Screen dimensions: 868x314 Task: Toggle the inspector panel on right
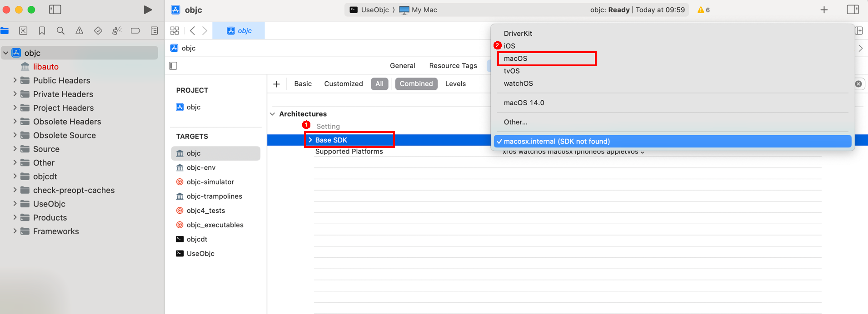click(x=853, y=10)
